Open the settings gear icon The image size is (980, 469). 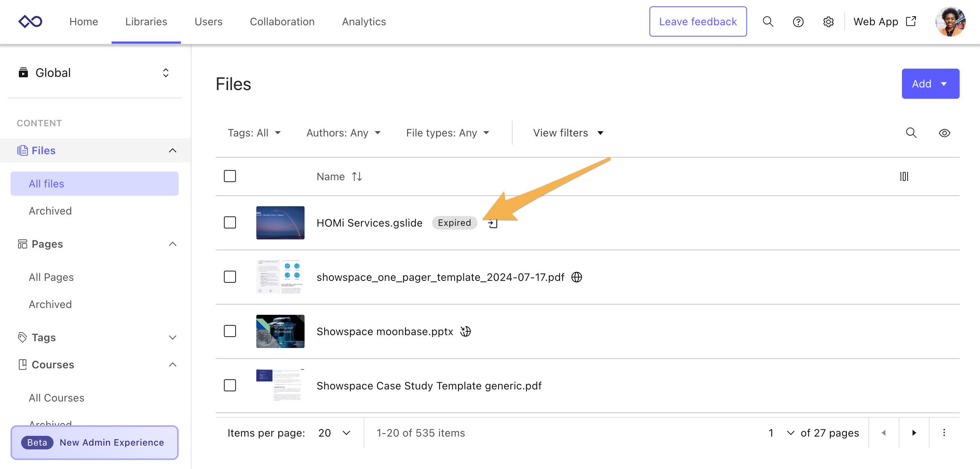tap(828, 22)
